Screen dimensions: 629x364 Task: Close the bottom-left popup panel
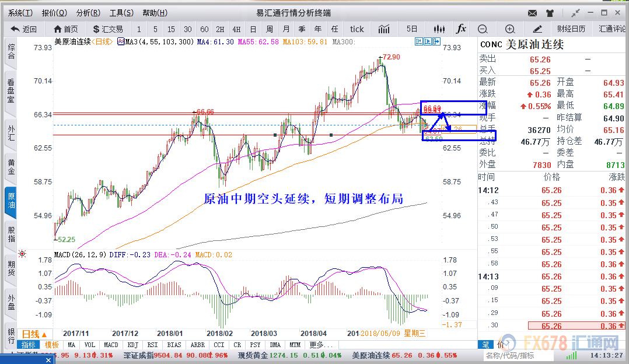click(x=48, y=360)
